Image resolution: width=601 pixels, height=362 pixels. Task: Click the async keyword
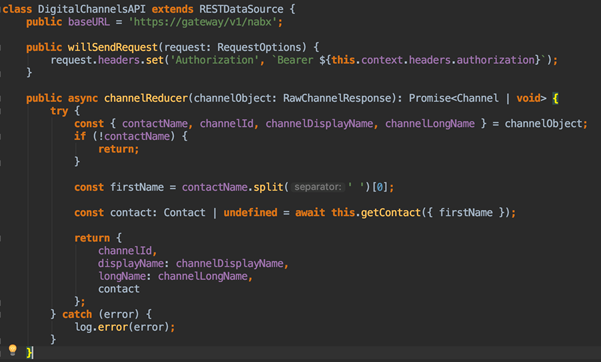tap(83, 98)
